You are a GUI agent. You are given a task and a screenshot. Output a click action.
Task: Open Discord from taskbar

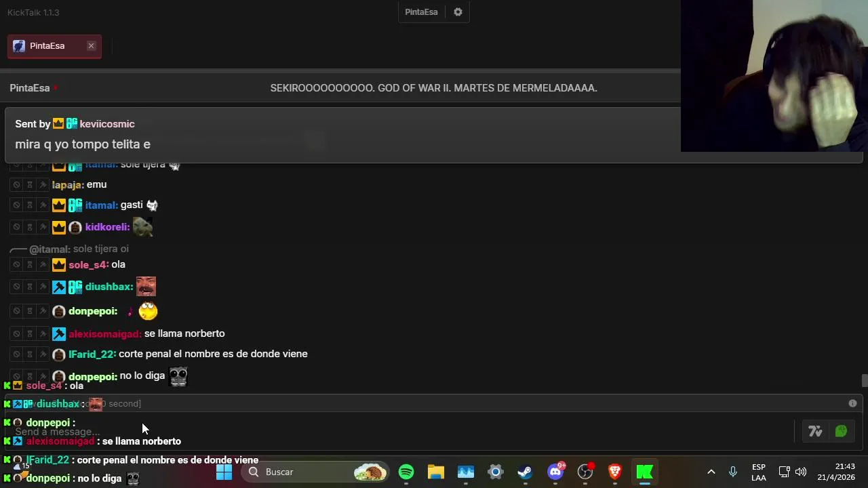[555, 472]
